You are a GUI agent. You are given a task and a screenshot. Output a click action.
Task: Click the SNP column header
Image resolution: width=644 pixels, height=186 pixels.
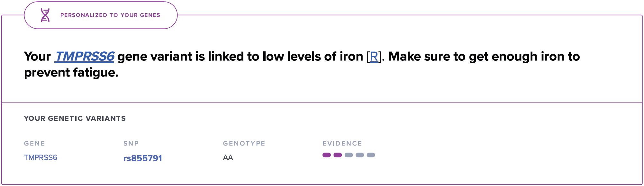click(x=131, y=143)
